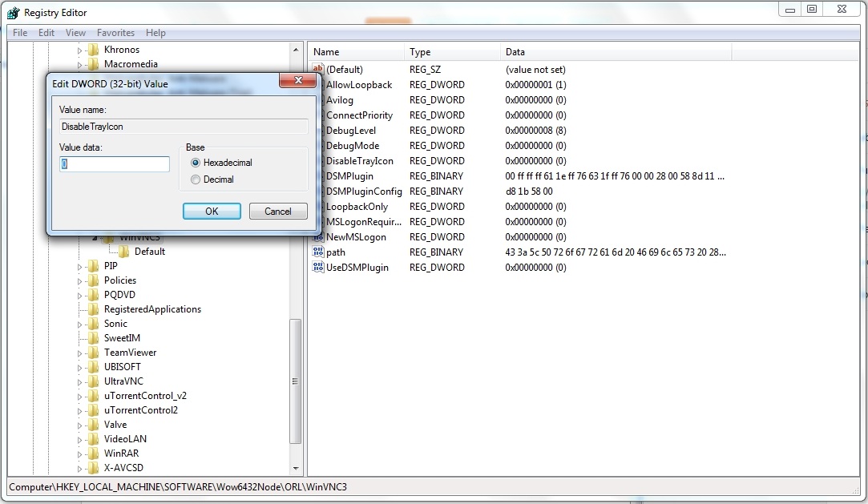This screenshot has height=504, width=868.
Task: Open the Favorites menu
Action: (x=115, y=33)
